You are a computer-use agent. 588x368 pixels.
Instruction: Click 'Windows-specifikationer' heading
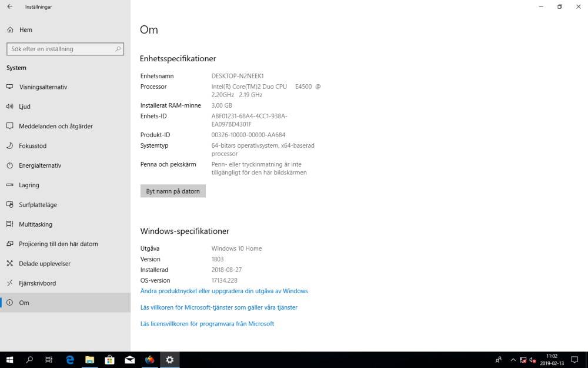tap(185, 231)
